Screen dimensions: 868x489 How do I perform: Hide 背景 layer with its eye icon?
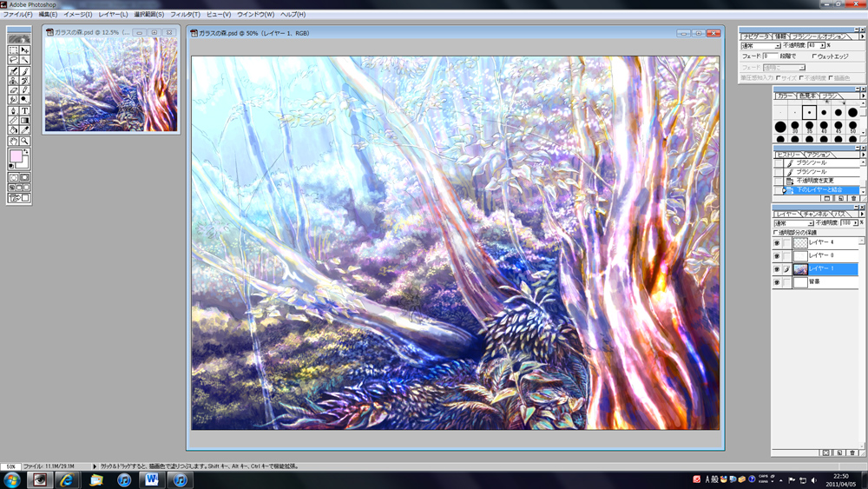pyautogui.click(x=777, y=282)
